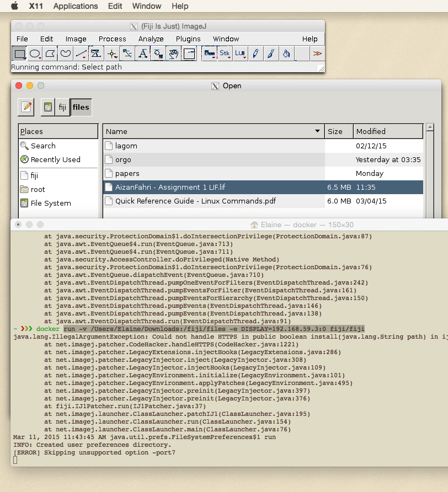Select the Paintbrush tool
Viewport: 448px width, 492px height.
[x=271, y=54]
